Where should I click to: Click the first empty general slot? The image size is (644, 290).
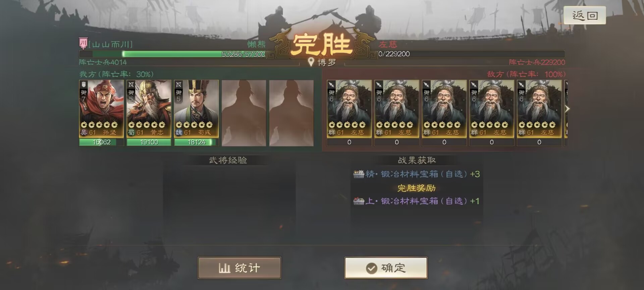244,113
